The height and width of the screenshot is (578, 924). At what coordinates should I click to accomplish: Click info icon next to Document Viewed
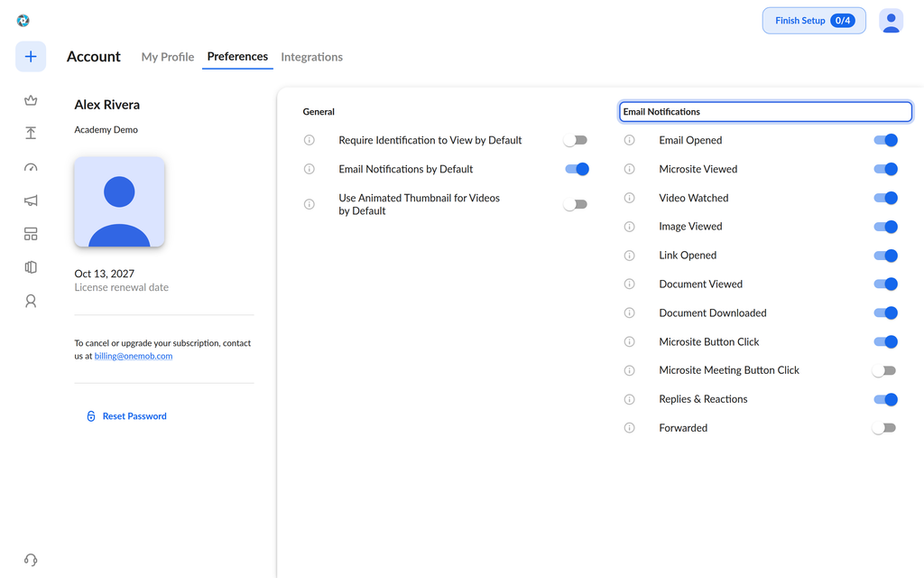pyautogui.click(x=629, y=284)
